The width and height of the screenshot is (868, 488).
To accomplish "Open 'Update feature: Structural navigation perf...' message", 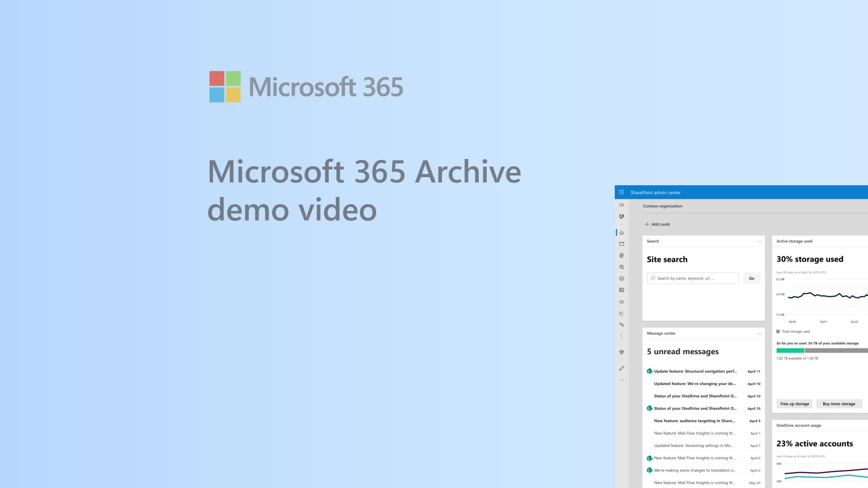I will coord(703,371).
